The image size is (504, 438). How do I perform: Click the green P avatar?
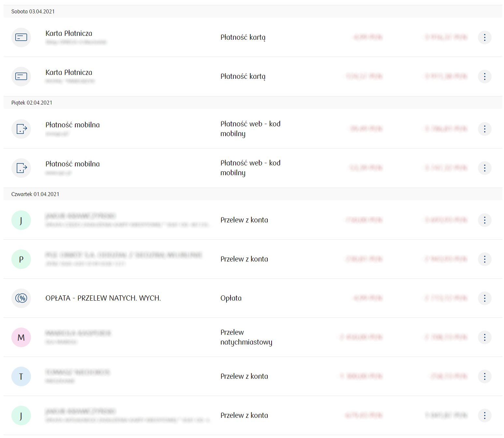(x=21, y=259)
